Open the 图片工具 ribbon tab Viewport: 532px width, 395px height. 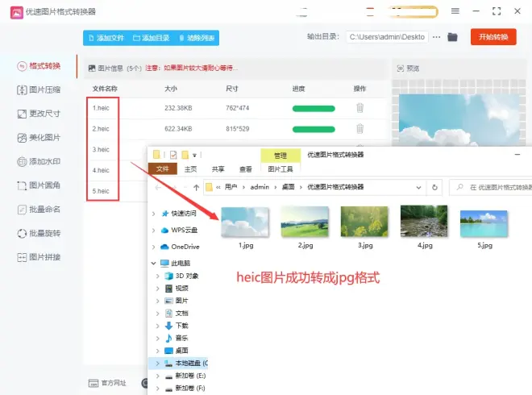tap(281, 169)
